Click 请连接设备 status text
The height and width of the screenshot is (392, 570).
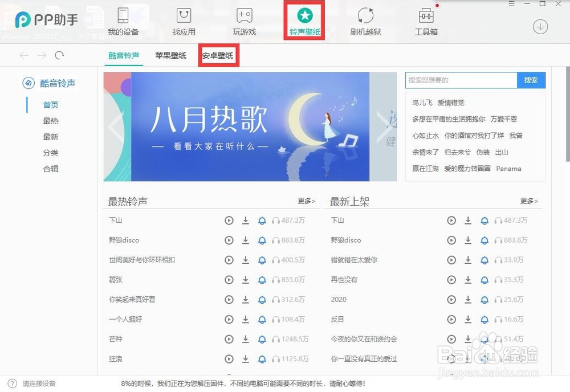(39, 383)
